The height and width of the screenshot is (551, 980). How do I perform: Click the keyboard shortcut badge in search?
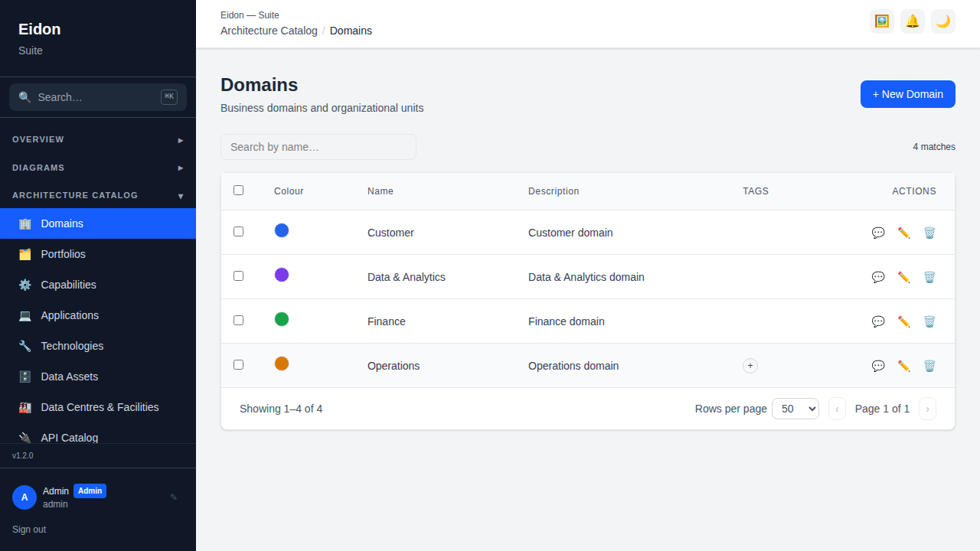(x=169, y=97)
